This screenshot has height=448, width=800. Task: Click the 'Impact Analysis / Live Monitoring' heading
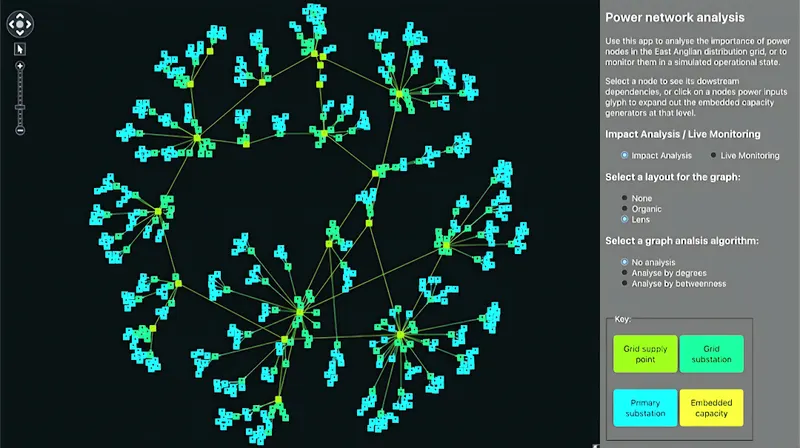[683, 134]
